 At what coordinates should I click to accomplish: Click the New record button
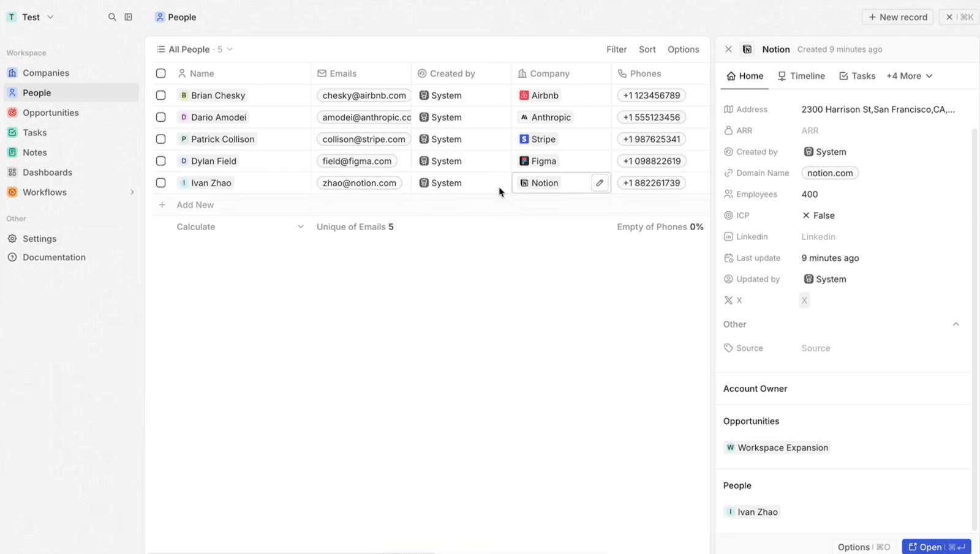(897, 17)
